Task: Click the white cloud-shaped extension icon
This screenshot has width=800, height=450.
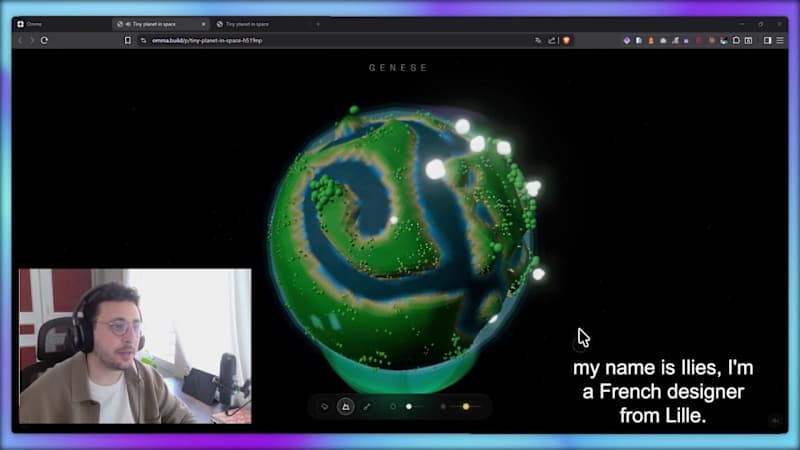Action: pos(663,40)
